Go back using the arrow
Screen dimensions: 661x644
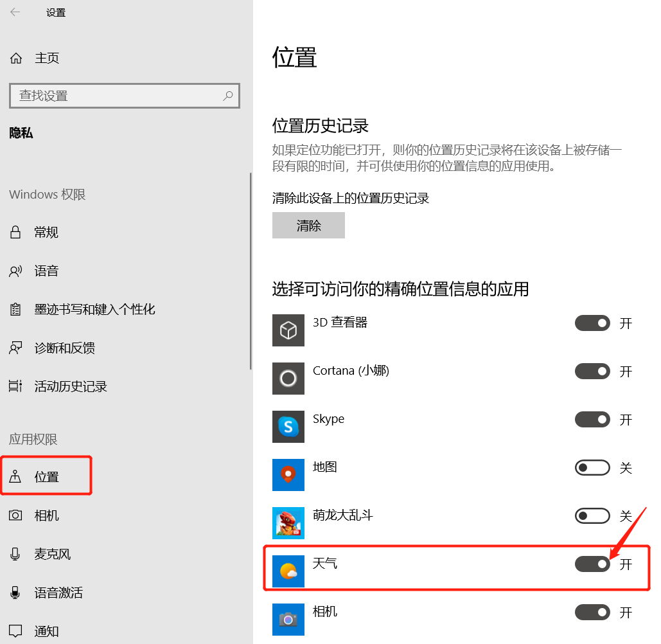15,12
